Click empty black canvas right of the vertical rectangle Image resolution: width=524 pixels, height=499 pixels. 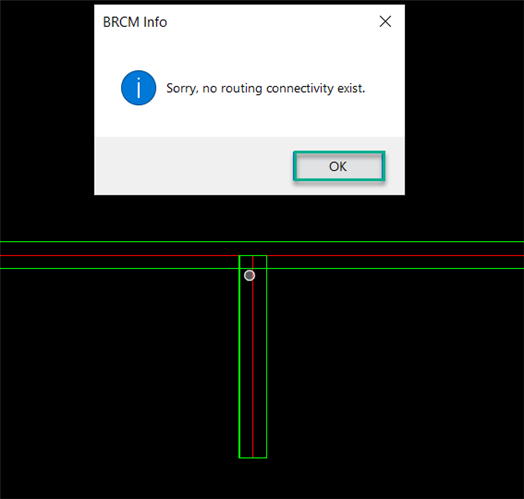(x=394, y=368)
